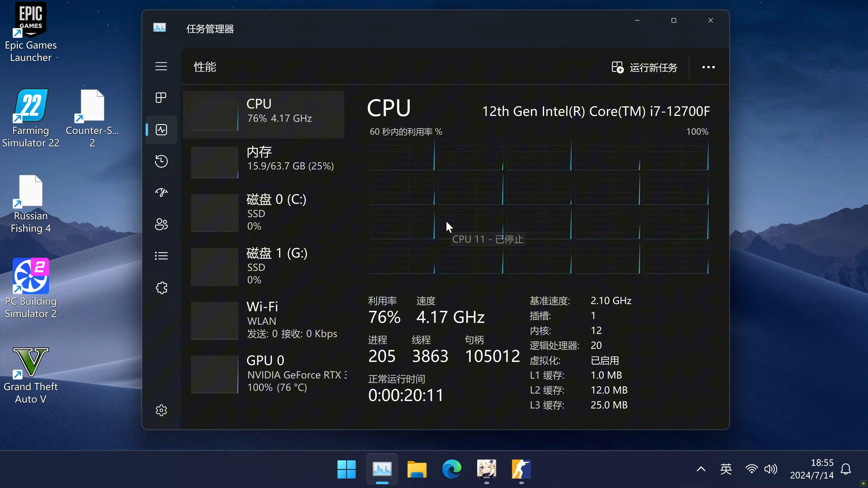Click the 60 秒内的利用率 % label
868x488 pixels.
pyautogui.click(x=406, y=132)
